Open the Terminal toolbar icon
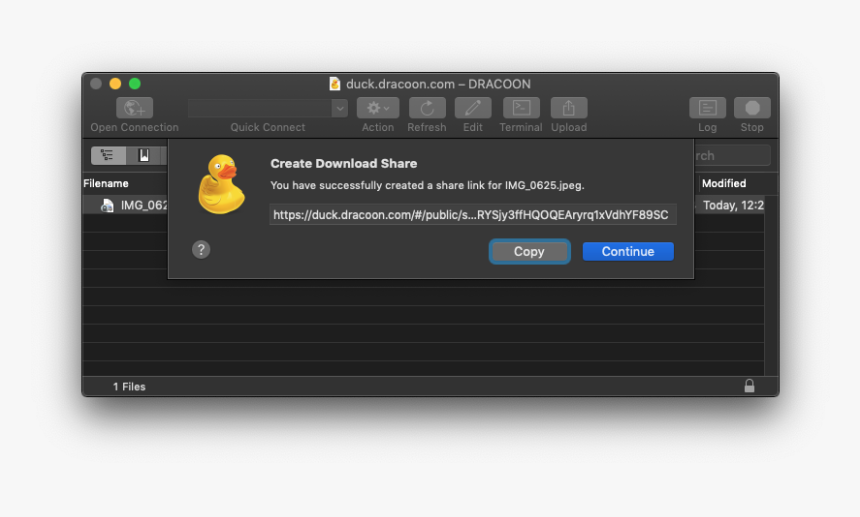Image resolution: width=860 pixels, height=517 pixels. point(521,108)
